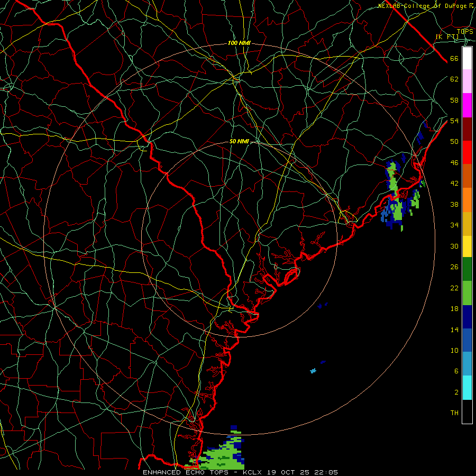Viewport: 476px width, 476px height.
Task: Select the magenta legend color block
Action: [x=467, y=105]
